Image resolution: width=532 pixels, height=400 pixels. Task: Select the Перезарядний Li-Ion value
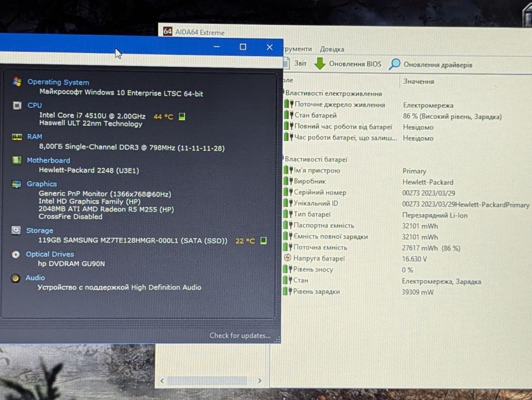point(435,215)
